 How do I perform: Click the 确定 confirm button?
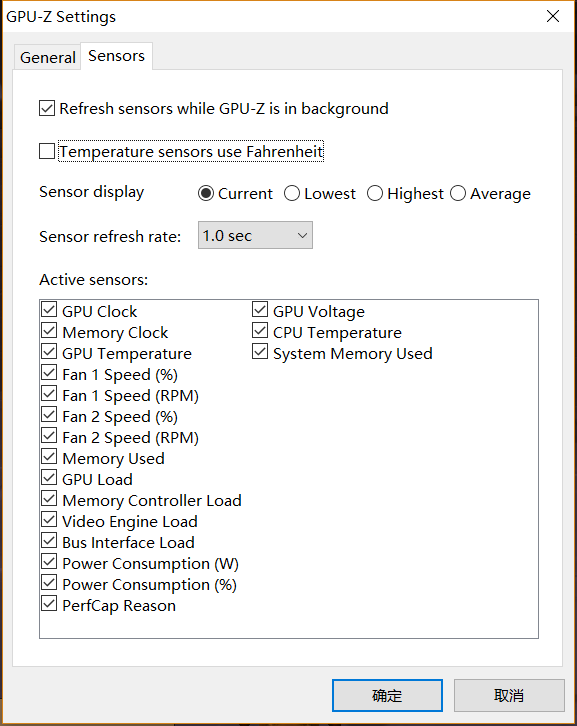tap(387, 695)
